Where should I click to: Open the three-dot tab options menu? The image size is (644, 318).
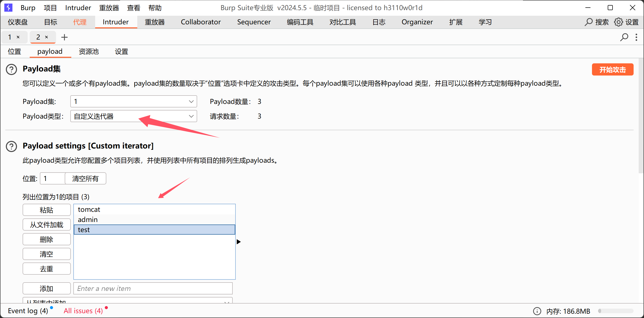click(x=636, y=37)
